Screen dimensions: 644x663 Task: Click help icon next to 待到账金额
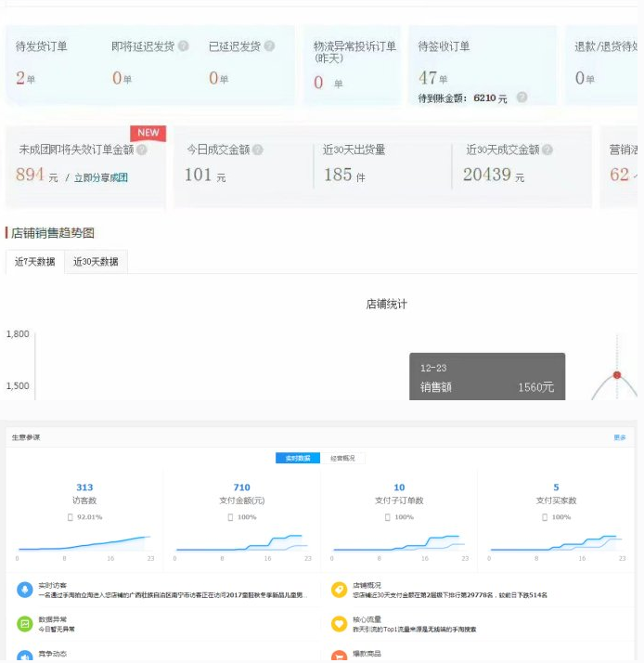(522, 97)
